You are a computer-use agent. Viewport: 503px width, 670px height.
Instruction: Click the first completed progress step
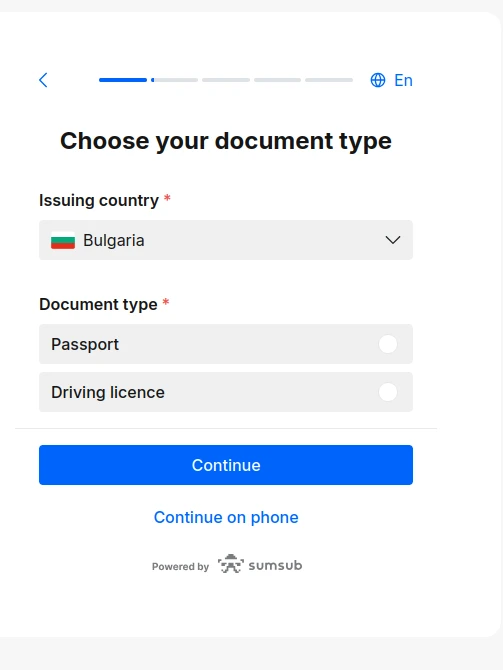coord(123,80)
